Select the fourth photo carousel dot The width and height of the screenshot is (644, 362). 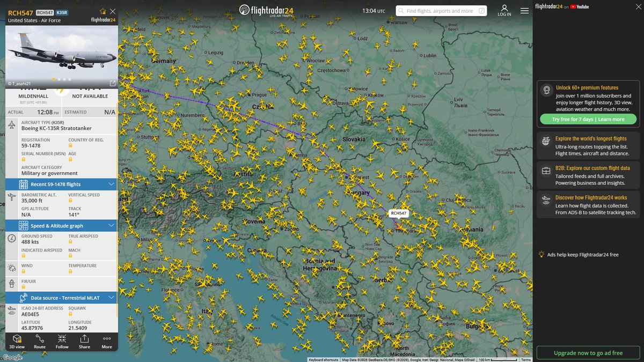[69, 79]
